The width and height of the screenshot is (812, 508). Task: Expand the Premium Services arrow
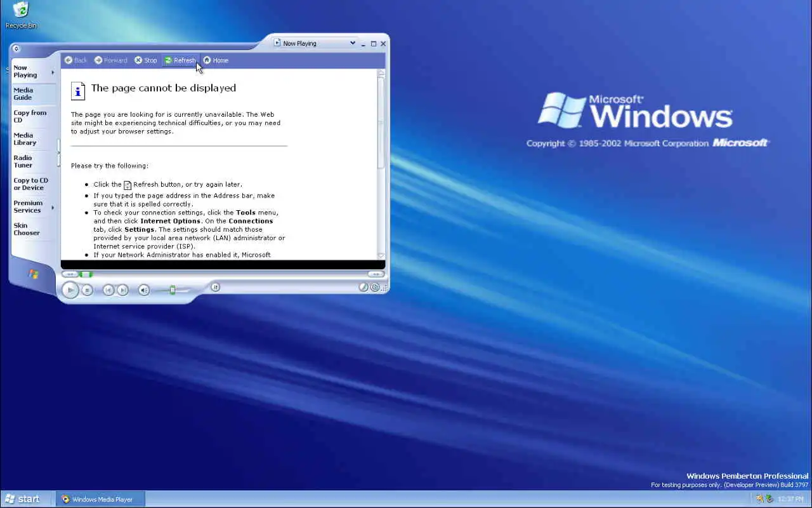point(53,207)
